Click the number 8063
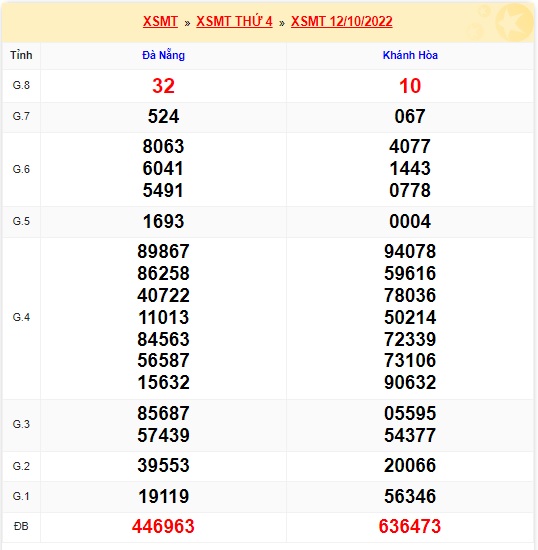 (x=163, y=146)
